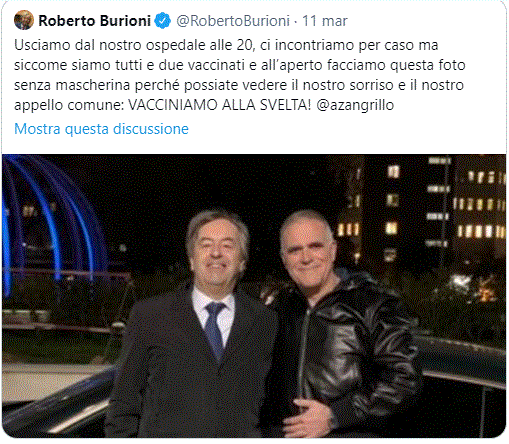Open Roberto Burioni's profile avatar
This screenshot has height=444, width=509.
click(24, 20)
